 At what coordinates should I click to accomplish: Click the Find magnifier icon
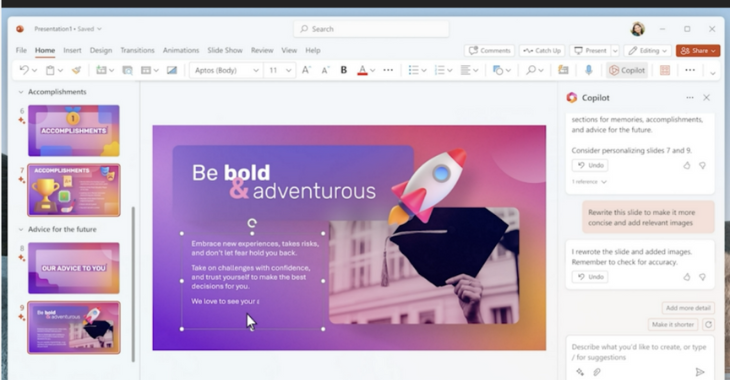click(x=531, y=70)
